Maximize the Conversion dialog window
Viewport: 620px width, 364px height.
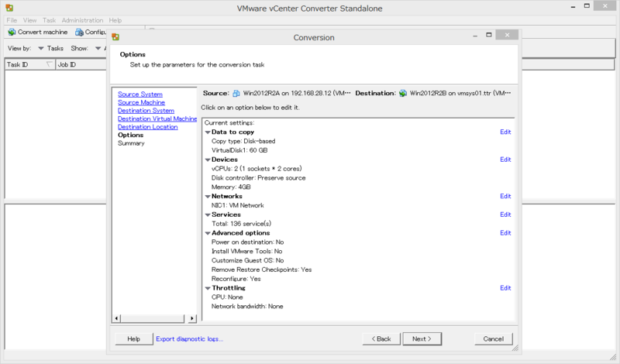[x=489, y=35]
